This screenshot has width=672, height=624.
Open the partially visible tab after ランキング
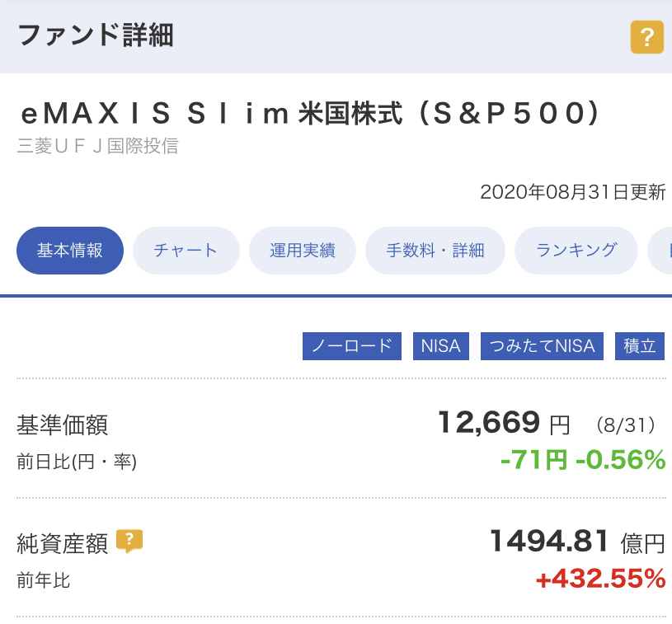[x=660, y=251]
